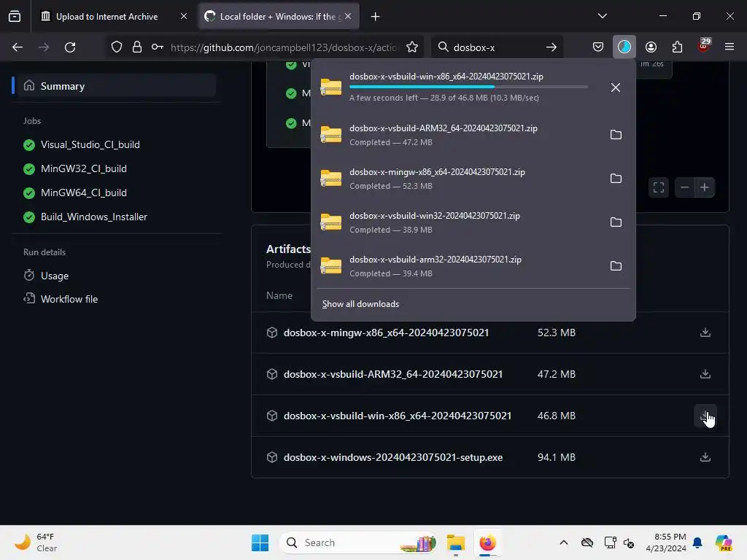
Task: Close the GitHub Local folder tab
Action: click(348, 16)
